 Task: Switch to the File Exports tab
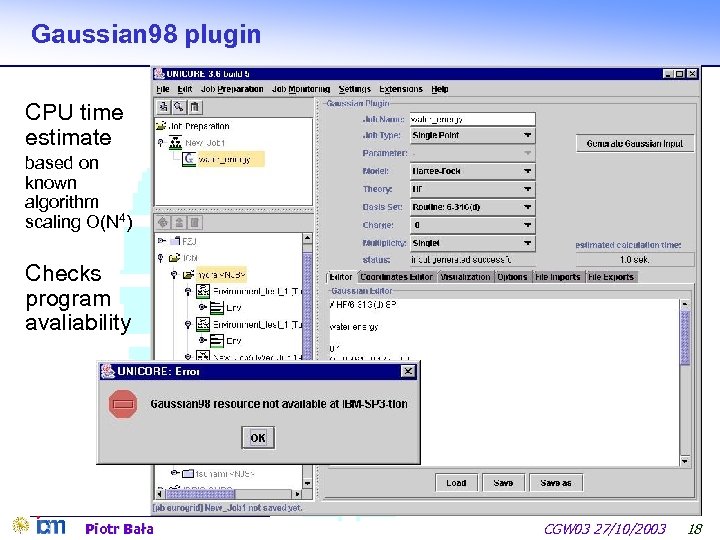pos(611,277)
